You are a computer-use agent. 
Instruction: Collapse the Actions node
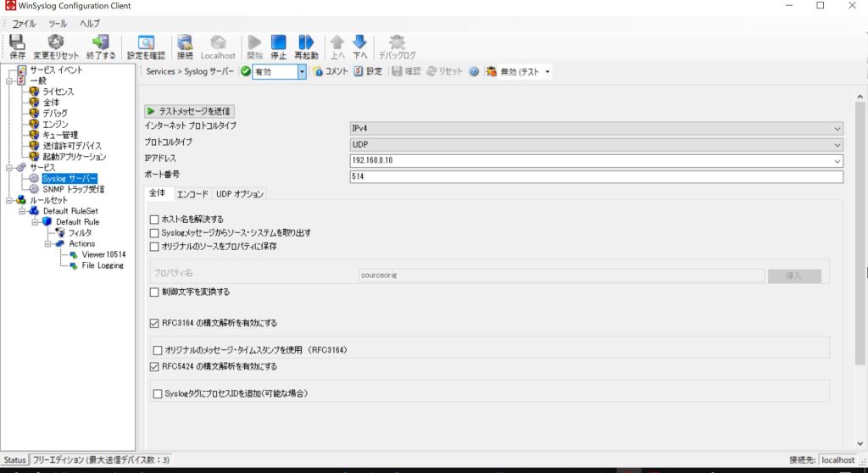pos(48,243)
